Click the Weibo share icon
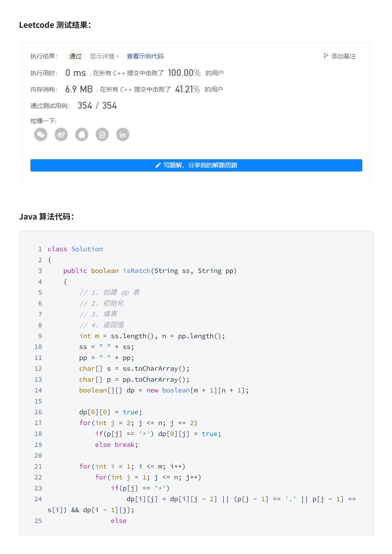The height and width of the screenshot is (554, 392). point(61,134)
